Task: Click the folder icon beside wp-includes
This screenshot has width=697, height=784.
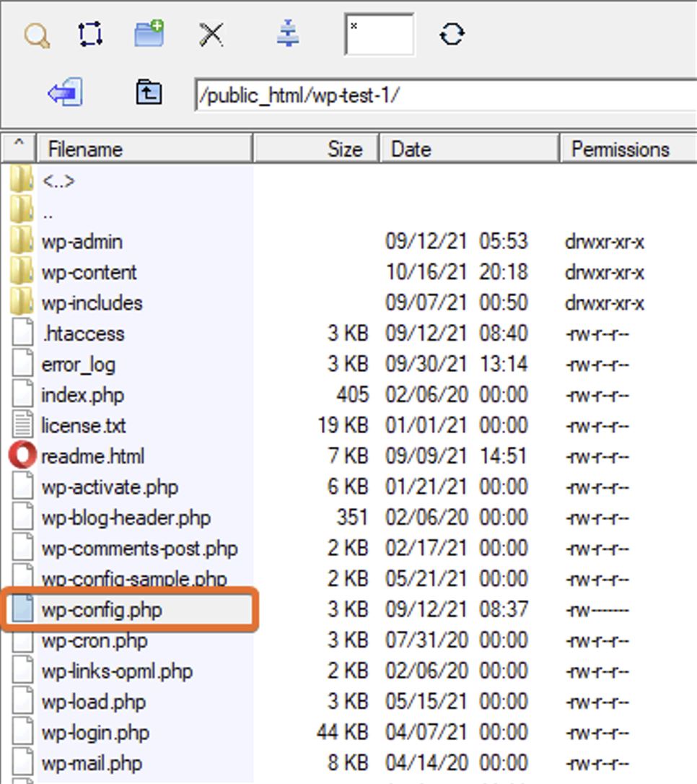Action: tap(22, 302)
